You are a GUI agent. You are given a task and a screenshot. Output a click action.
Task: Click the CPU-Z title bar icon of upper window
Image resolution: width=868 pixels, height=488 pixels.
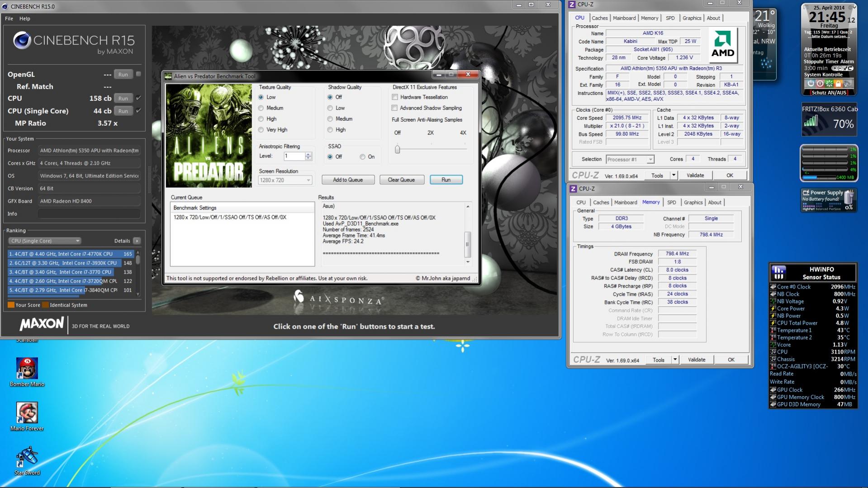(572, 5)
